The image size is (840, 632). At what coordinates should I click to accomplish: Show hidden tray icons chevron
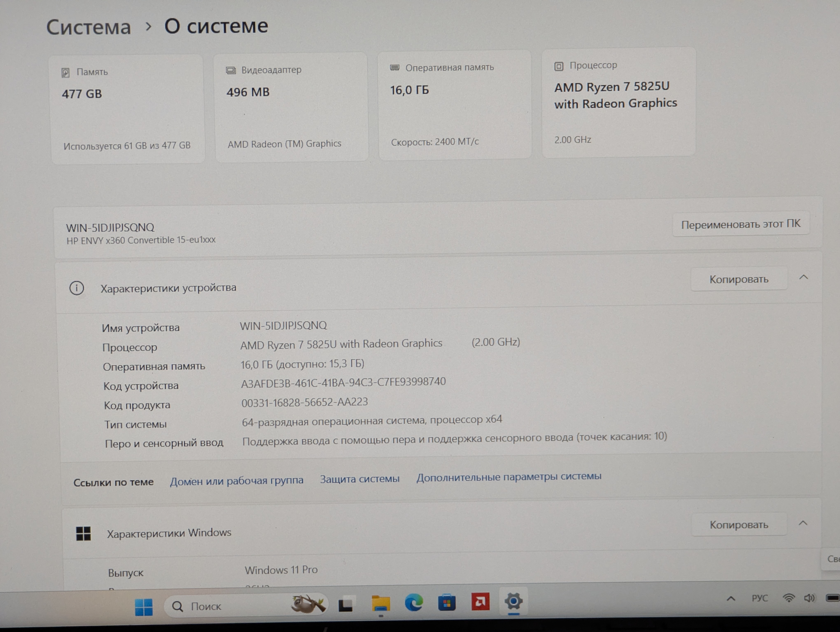731,599
